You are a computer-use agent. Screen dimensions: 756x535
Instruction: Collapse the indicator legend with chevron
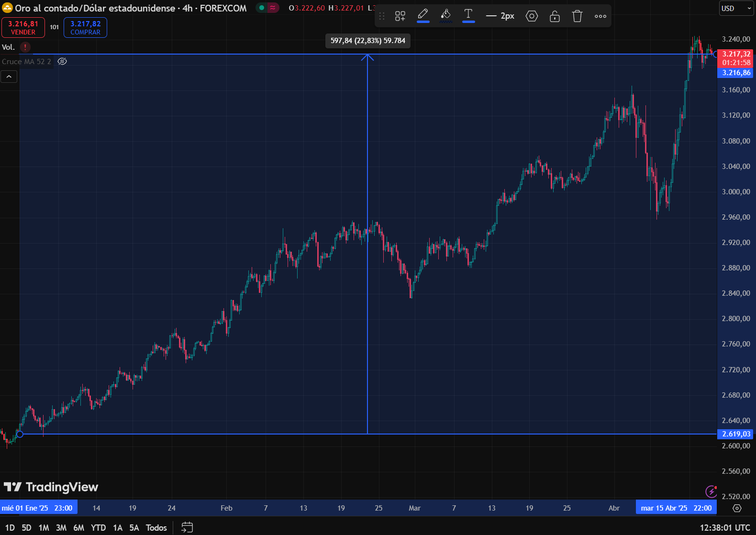[x=9, y=77]
